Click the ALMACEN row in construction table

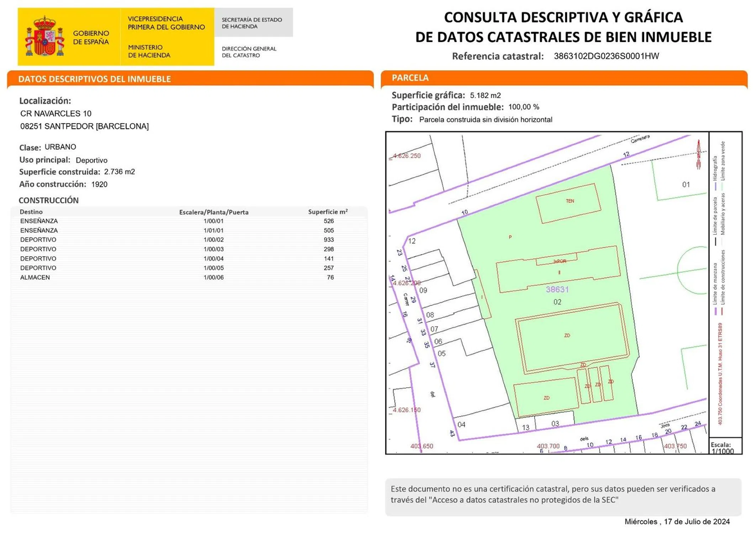35,278
